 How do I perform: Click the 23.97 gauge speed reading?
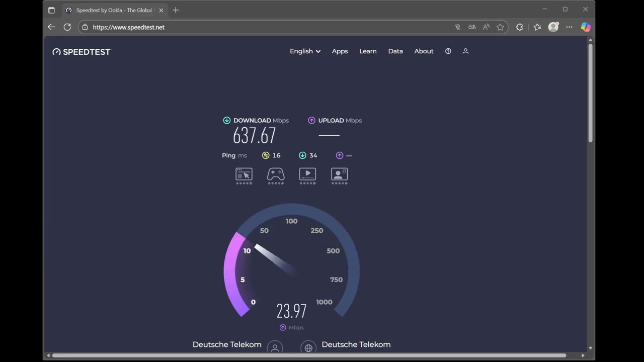(x=291, y=311)
